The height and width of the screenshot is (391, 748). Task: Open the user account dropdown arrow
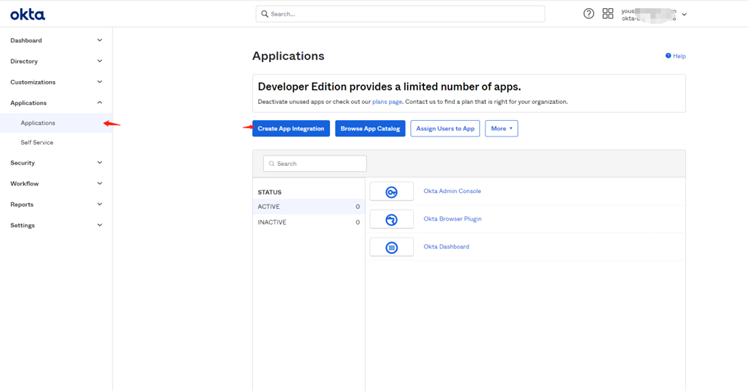coord(684,14)
